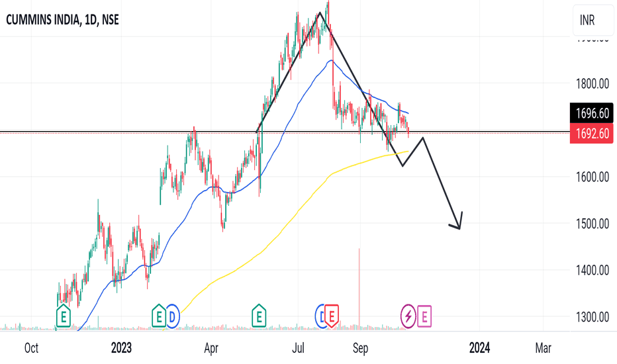
Task: Click the pink upcoming earnings E marker
Action: pos(424,316)
